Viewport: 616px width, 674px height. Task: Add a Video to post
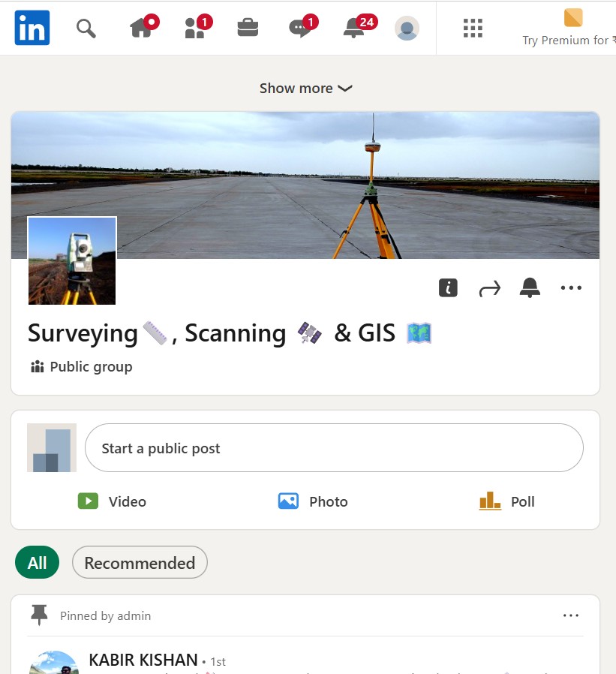point(113,501)
